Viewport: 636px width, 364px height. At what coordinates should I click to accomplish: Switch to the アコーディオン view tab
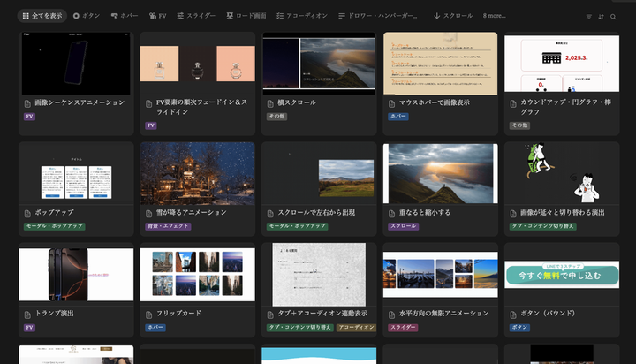point(301,16)
